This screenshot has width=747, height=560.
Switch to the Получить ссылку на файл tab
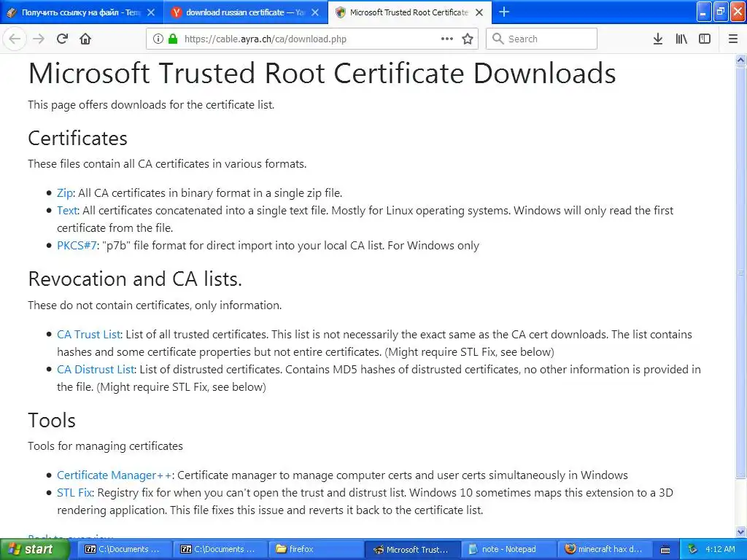[x=81, y=12]
